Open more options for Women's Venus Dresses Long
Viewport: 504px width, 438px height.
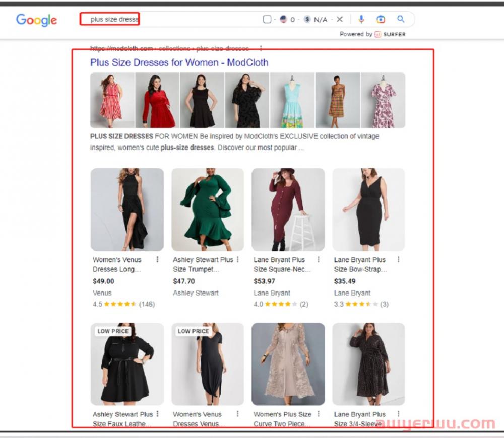coord(157,259)
